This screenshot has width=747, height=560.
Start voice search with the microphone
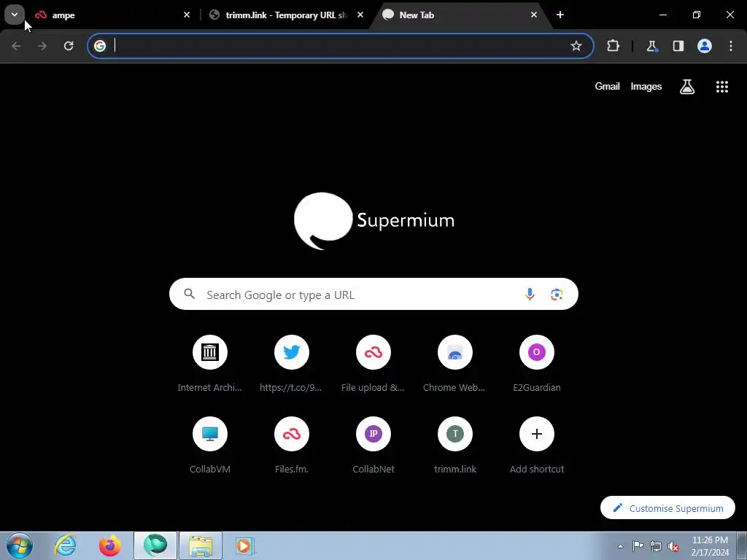tap(530, 295)
